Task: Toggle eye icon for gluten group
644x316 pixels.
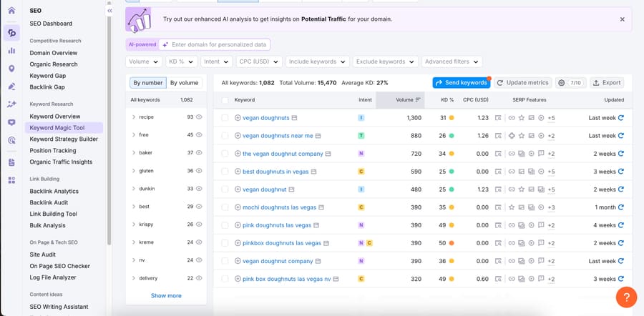Action: (x=199, y=171)
